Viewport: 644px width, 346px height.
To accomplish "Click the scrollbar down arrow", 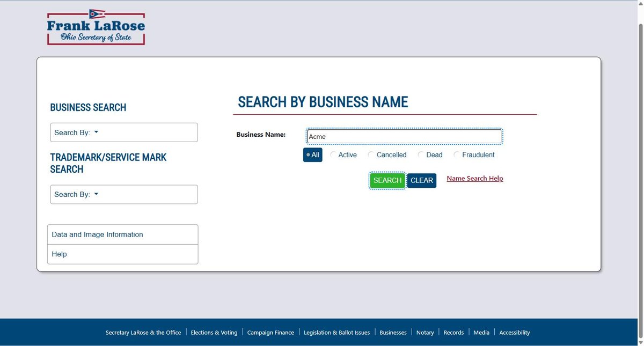I will click(x=640, y=342).
